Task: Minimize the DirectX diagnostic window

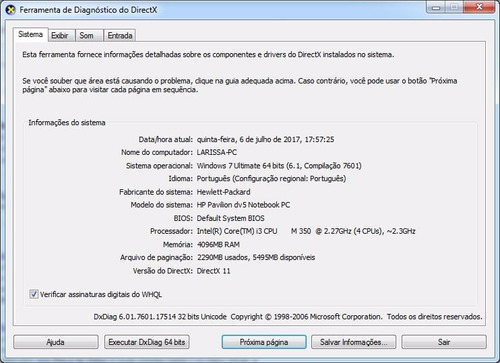Action: [436, 7]
